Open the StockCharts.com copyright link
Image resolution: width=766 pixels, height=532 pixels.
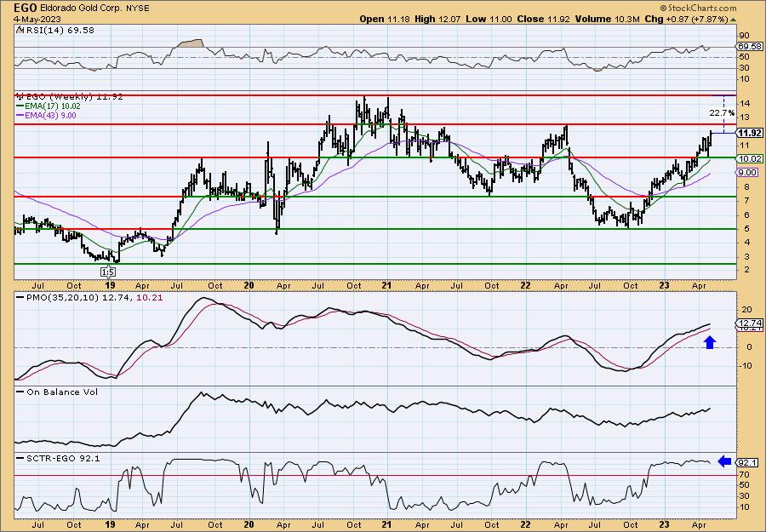[x=698, y=9]
